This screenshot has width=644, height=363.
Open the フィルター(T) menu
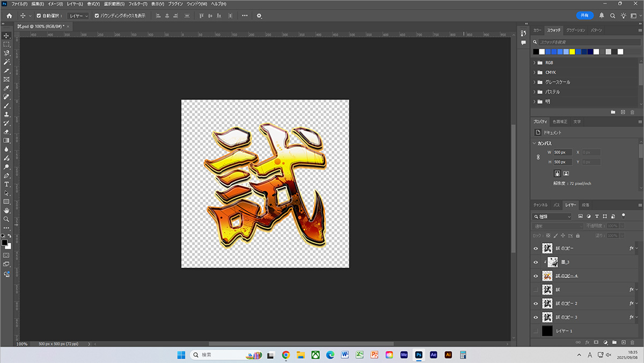[138, 4]
